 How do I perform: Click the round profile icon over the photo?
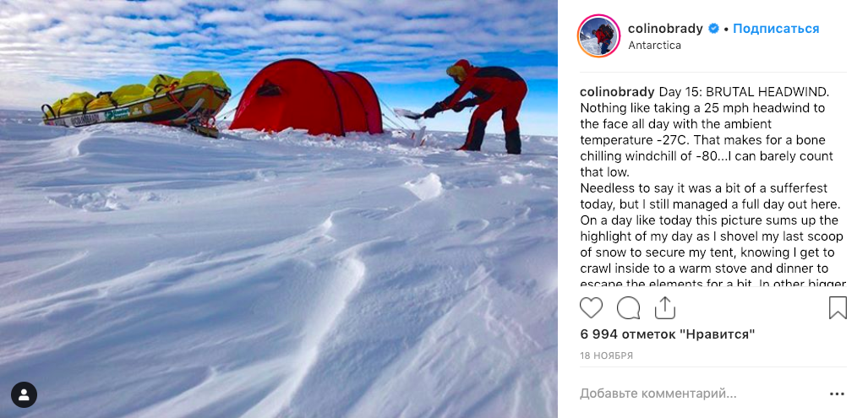(24, 394)
